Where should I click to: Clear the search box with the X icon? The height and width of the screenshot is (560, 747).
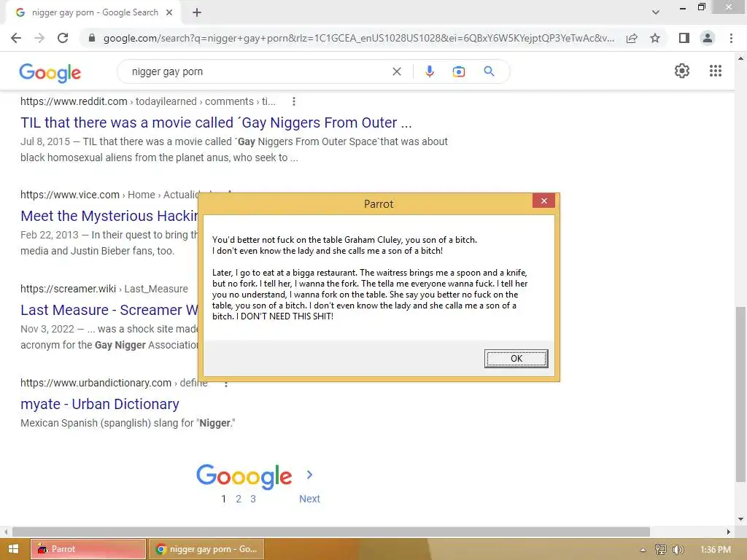click(396, 71)
